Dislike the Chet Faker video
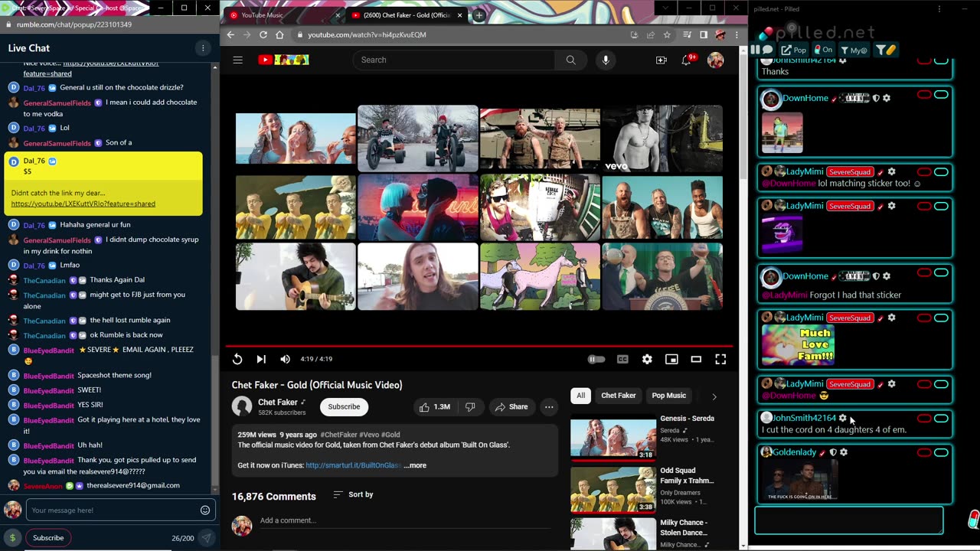 pos(470,407)
